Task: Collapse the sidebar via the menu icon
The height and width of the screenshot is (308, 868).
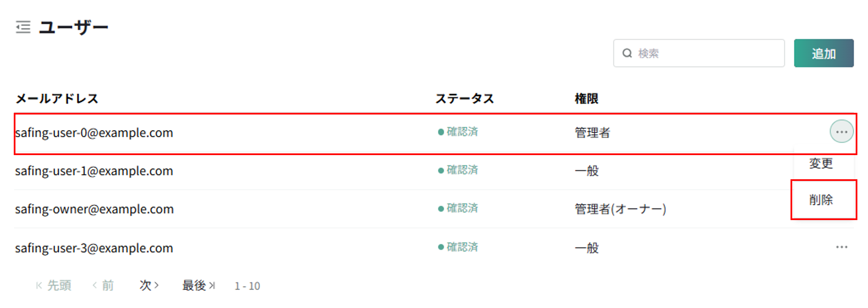Action: [x=23, y=27]
